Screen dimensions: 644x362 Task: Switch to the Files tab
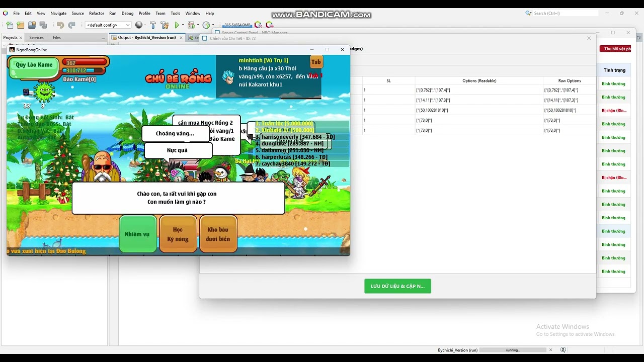tap(57, 37)
